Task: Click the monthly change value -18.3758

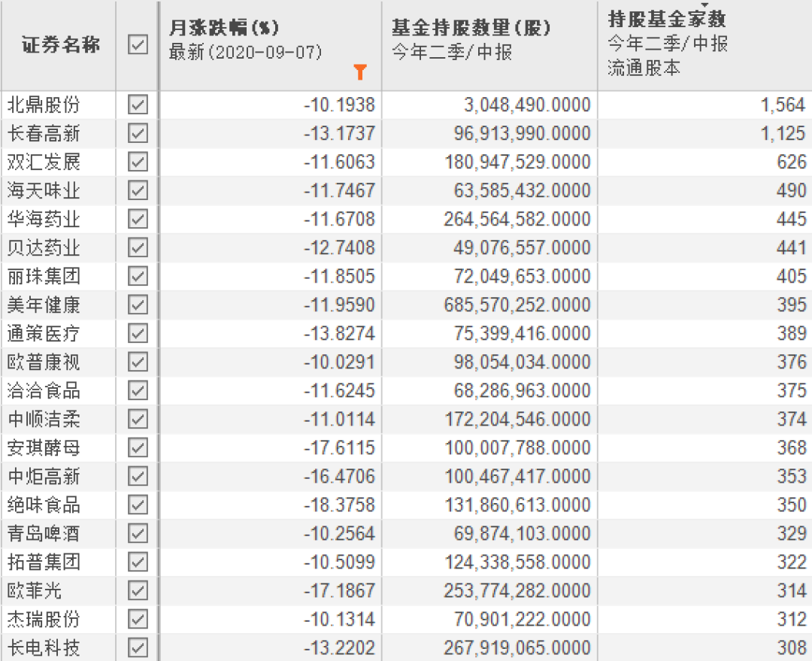Action: tap(339, 505)
